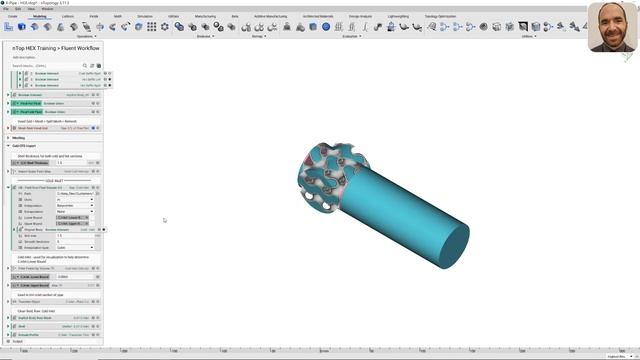The height and width of the screenshot is (360, 640).
Task: Expand the Mesh from Voxel Grid block
Action: pos(8,128)
